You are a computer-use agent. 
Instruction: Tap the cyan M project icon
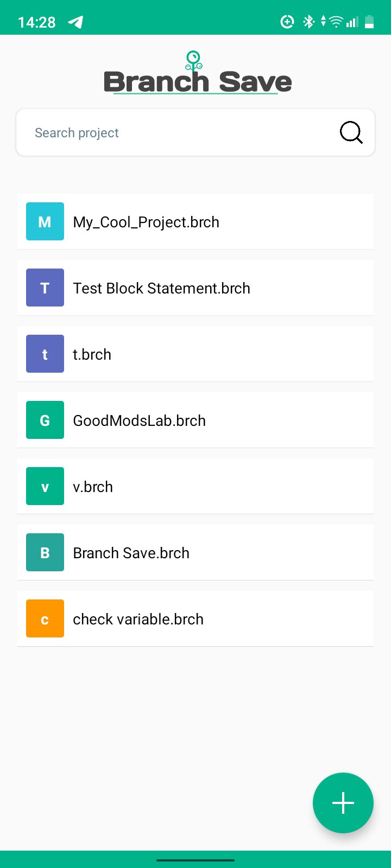coord(45,221)
